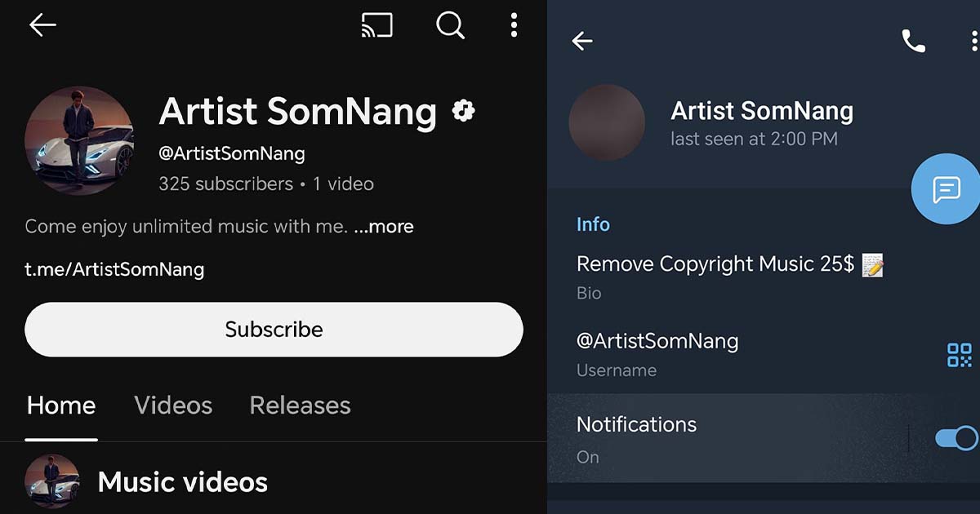Switch to the Videos tab
Image resolution: width=980 pixels, height=514 pixels.
click(173, 405)
